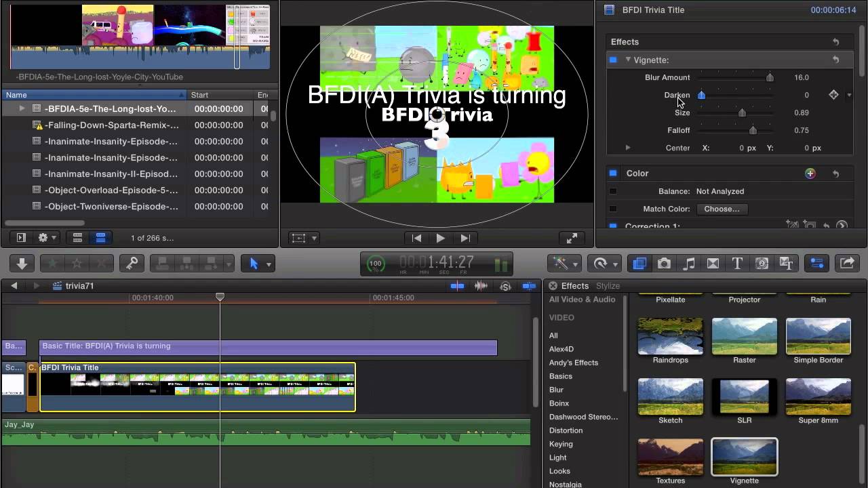Open the Titles Browser T icon
The width and height of the screenshot is (868, 488).
click(737, 264)
